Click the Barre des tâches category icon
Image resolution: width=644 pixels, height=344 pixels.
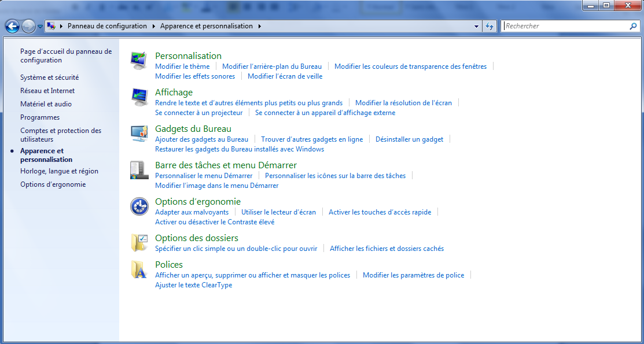pyautogui.click(x=139, y=169)
